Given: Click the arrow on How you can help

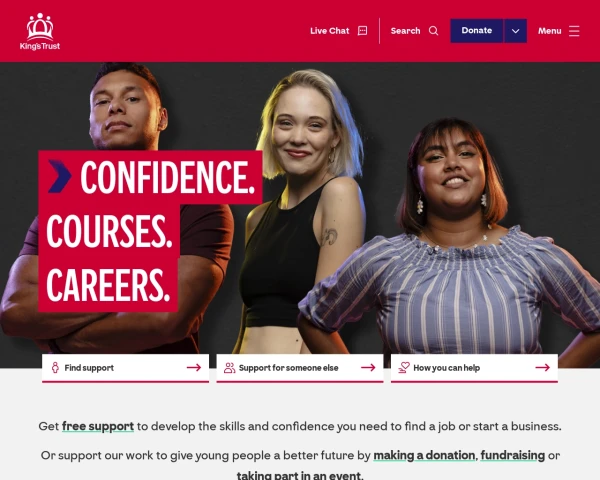Looking at the screenshot, I should point(543,367).
